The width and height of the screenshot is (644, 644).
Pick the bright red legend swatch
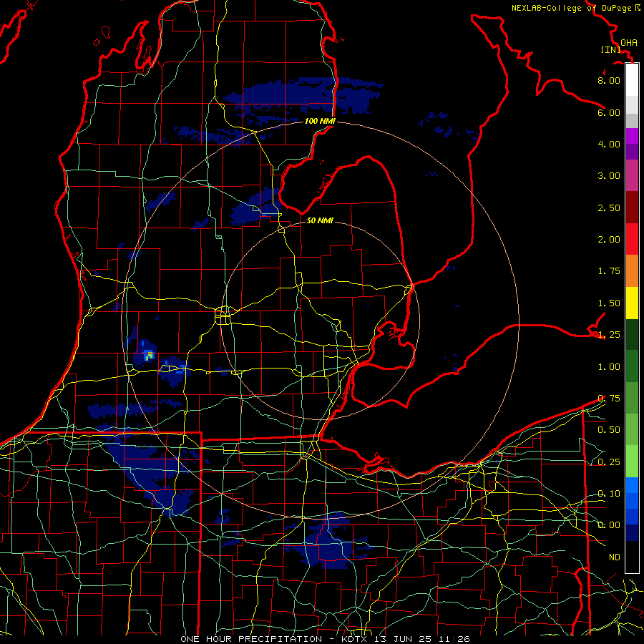click(632, 239)
